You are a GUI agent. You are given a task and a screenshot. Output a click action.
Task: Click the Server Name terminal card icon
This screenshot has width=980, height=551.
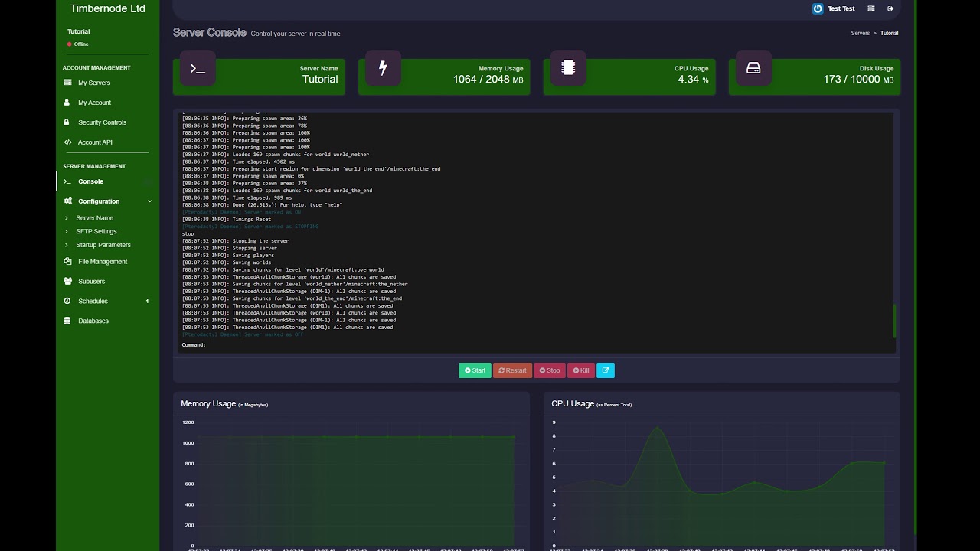point(198,68)
